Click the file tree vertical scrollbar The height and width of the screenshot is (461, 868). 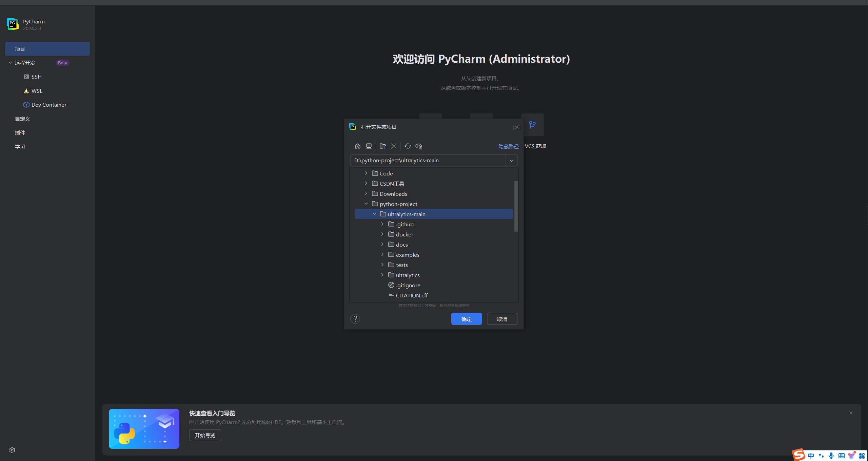516,206
